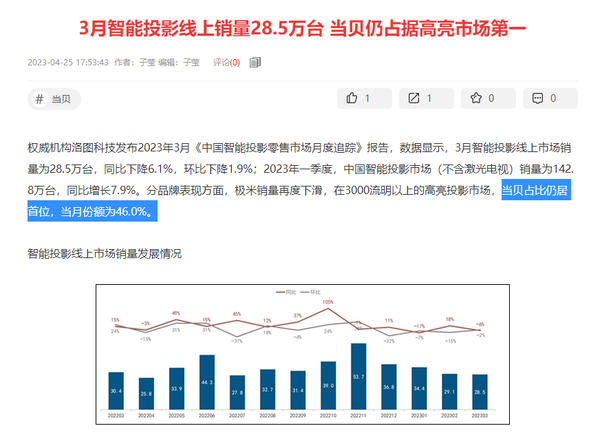Click the 202207 bar labeled 27.8

(x=237, y=393)
